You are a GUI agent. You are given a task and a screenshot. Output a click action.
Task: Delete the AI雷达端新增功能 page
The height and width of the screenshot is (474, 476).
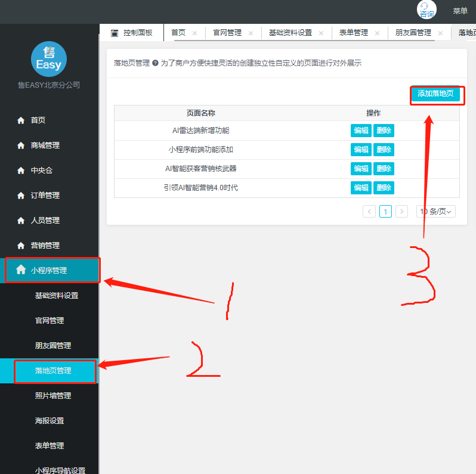(384, 131)
